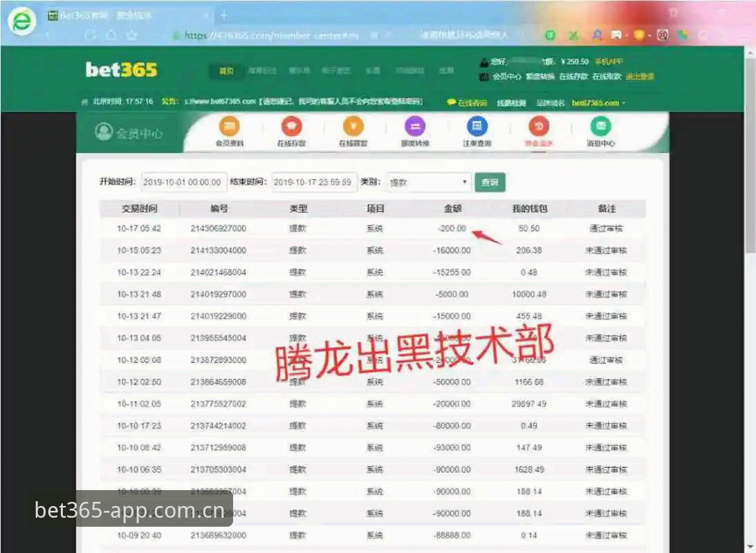Click the 金额 column header
This screenshot has height=553, width=756.
pyautogui.click(x=453, y=209)
